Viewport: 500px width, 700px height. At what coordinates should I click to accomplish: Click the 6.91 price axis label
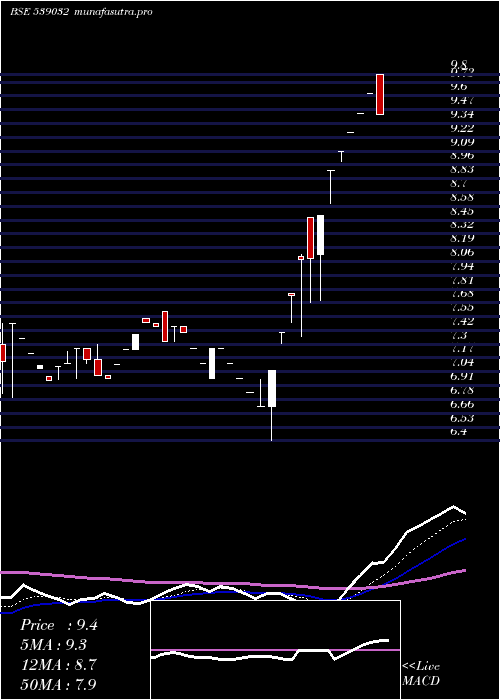[462, 376]
